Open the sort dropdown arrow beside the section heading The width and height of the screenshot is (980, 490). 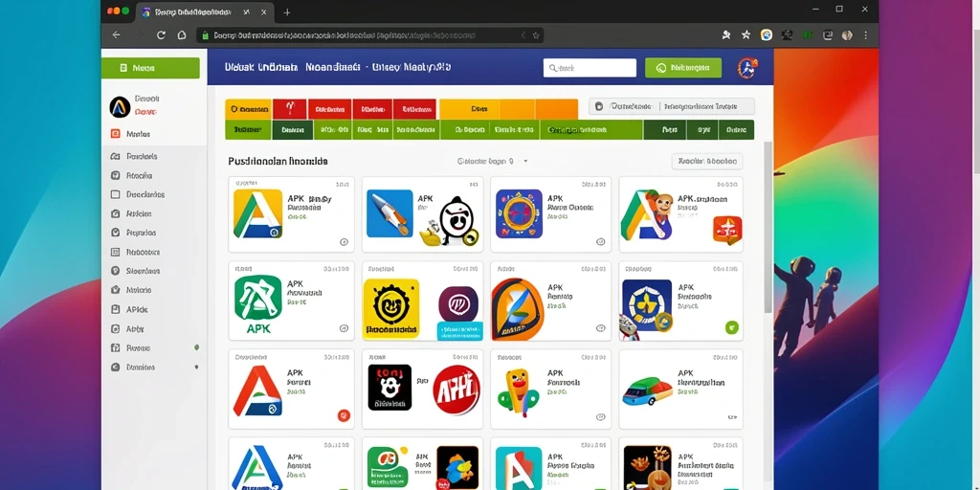pyautogui.click(x=525, y=161)
